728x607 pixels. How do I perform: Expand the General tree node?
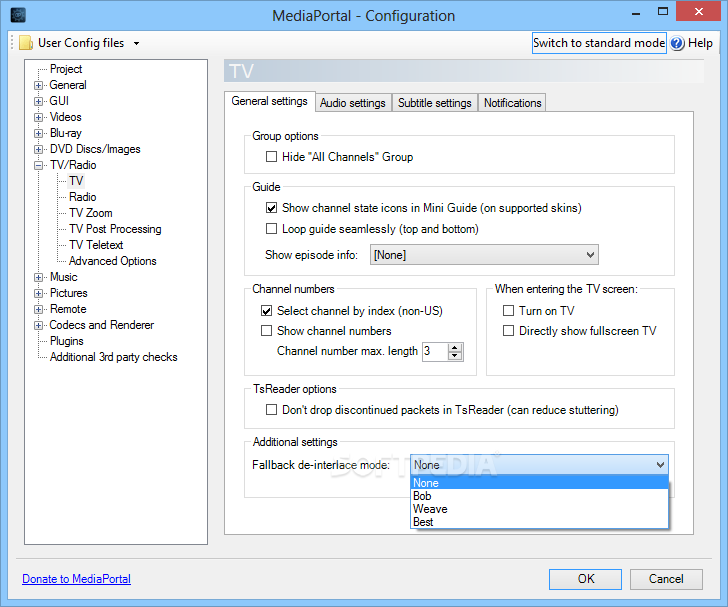(x=39, y=85)
